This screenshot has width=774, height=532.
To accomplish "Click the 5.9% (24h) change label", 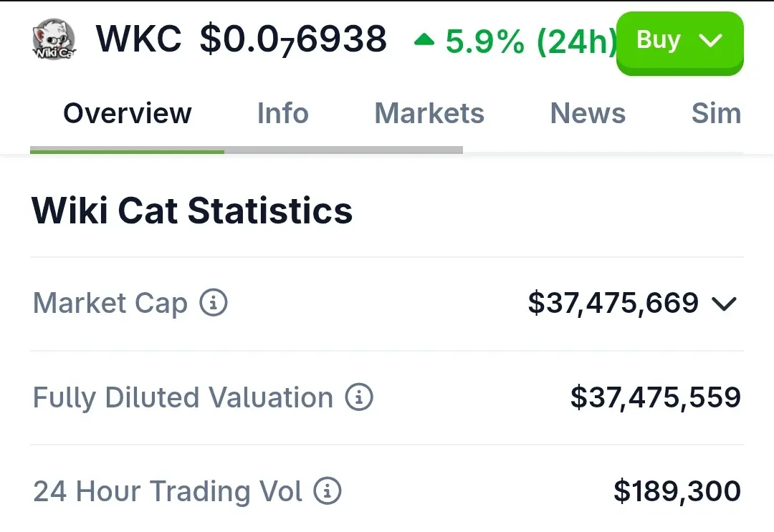I will pos(530,42).
